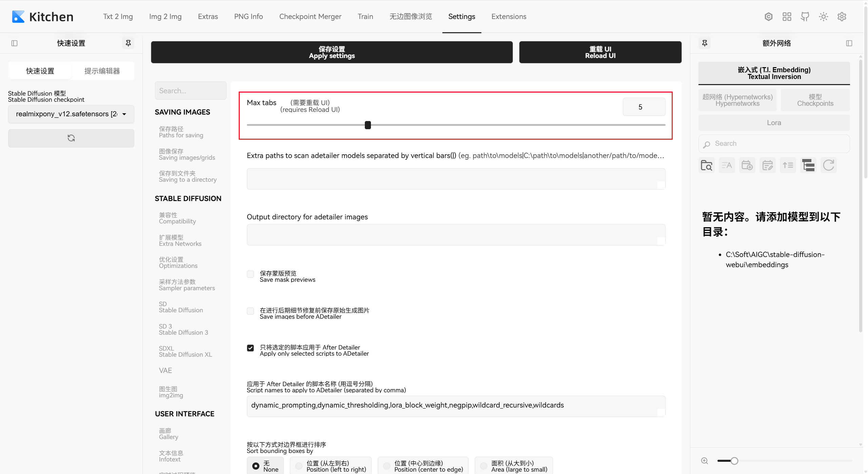Open the settings gear icon top right
Screen dimensions: 868x474
click(842, 16)
